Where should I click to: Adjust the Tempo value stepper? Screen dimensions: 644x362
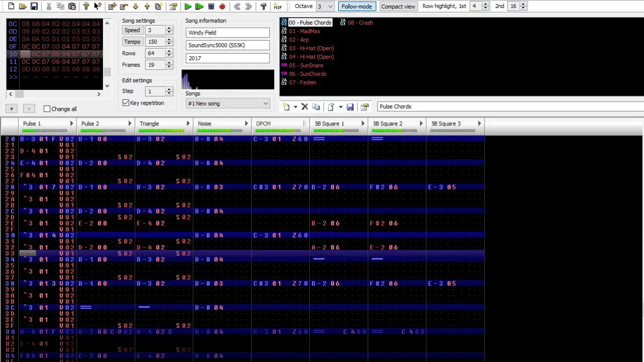click(169, 42)
